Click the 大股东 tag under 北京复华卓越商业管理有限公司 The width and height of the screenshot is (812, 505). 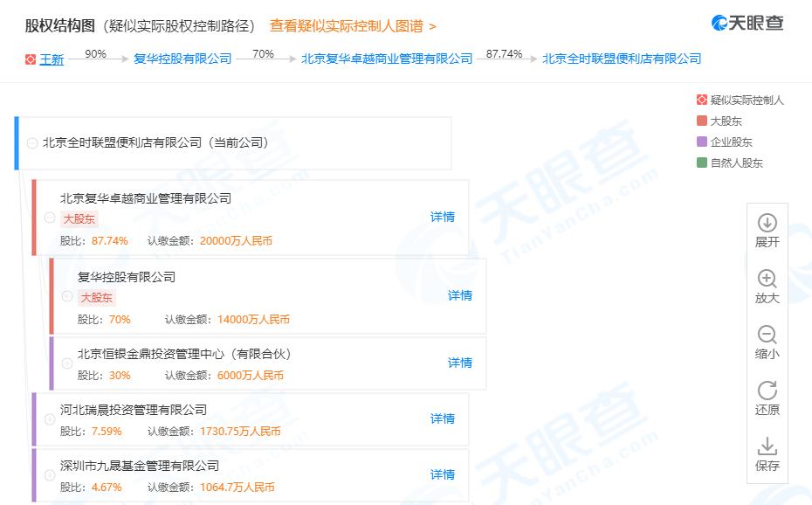(79, 219)
